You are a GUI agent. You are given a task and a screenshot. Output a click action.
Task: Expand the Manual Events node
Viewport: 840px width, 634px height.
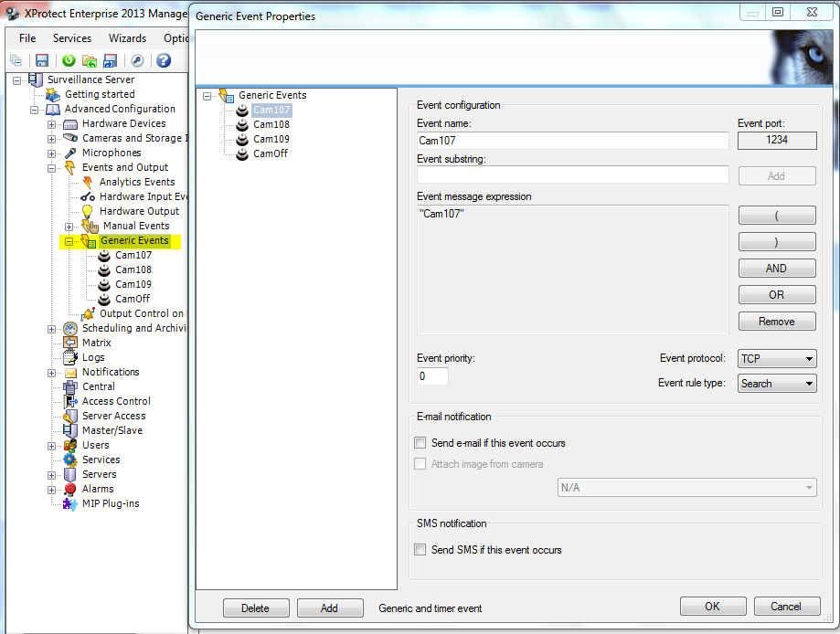tap(69, 227)
